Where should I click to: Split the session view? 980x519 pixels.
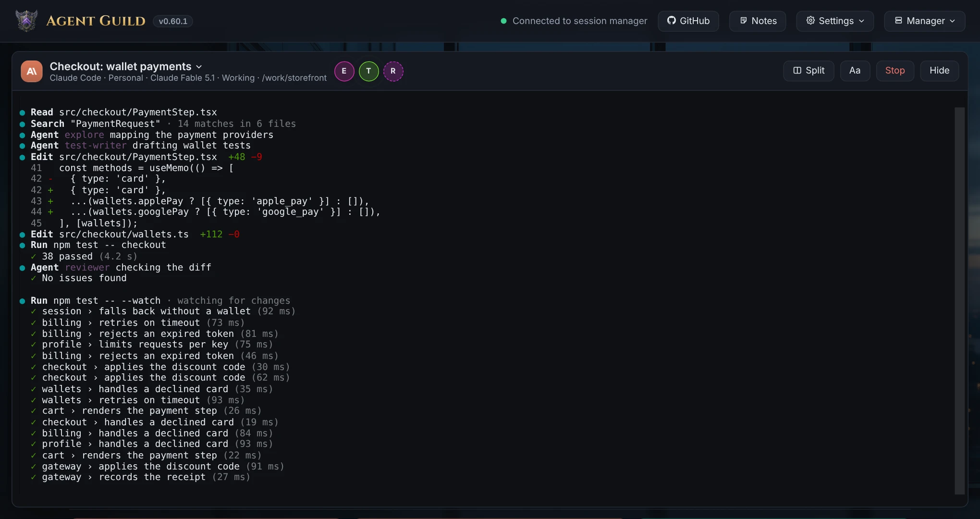pyautogui.click(x=808, y=71)
